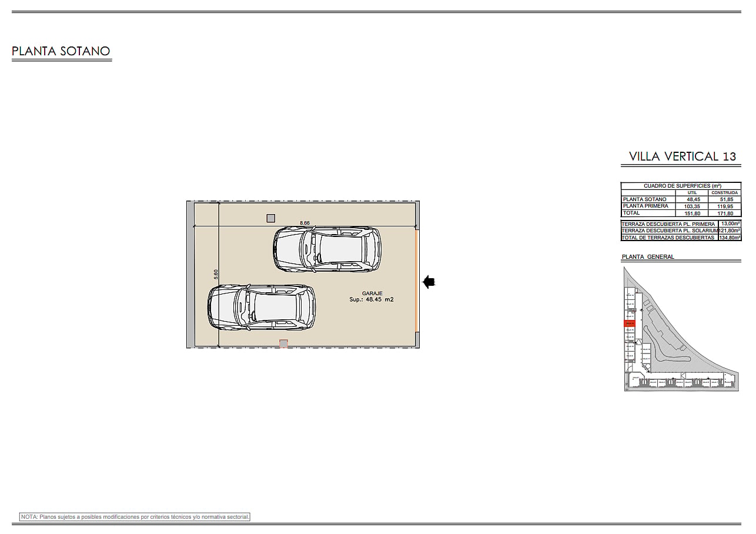Click the PLANTA GENERAL label
This screenshot has width=756, height=534.
click(648, 257)
